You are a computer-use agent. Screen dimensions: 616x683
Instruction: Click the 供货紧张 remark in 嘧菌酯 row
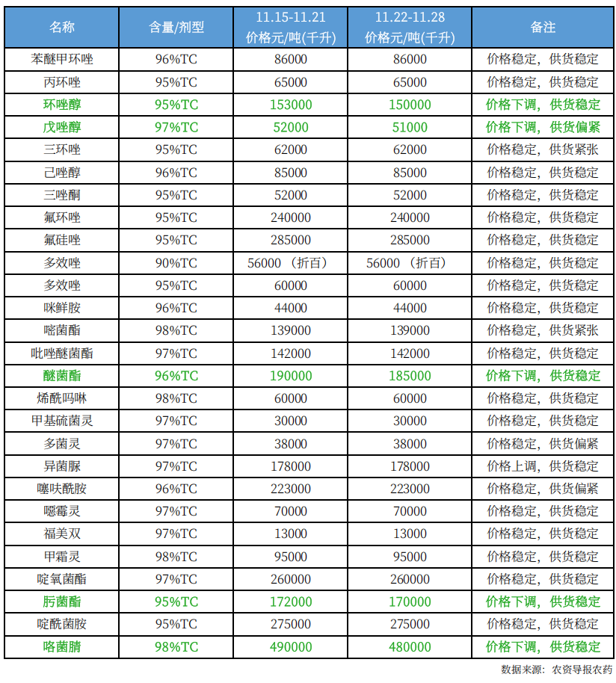(573, 330)
